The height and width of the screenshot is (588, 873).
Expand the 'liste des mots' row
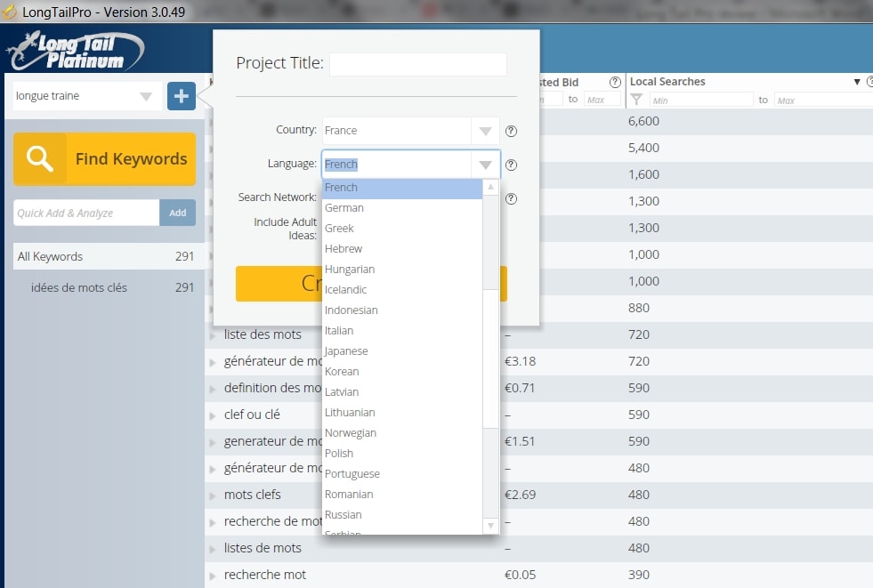213,335
